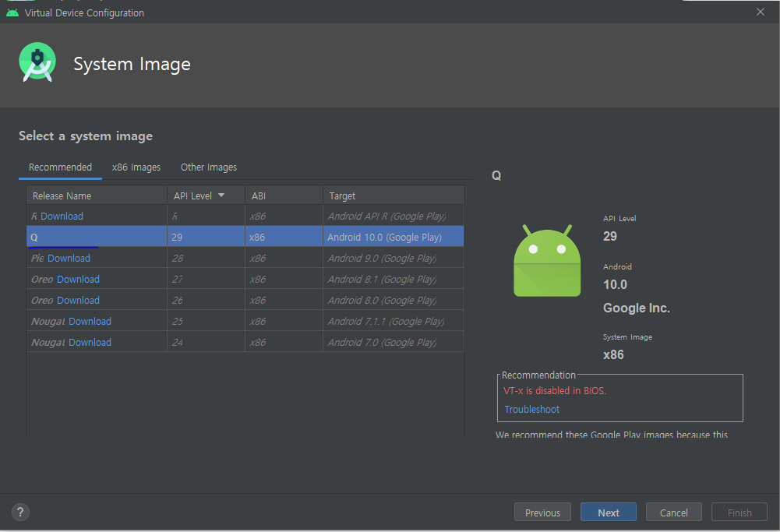
Task: Click API level 27 cell
Action: [x=206, y=280]
